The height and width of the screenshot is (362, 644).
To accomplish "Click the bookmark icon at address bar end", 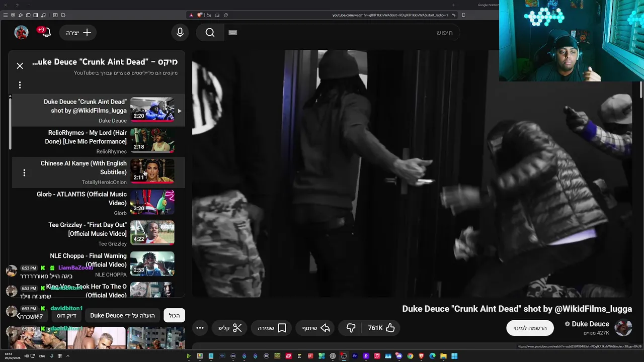I will click(x=463, y=15).
